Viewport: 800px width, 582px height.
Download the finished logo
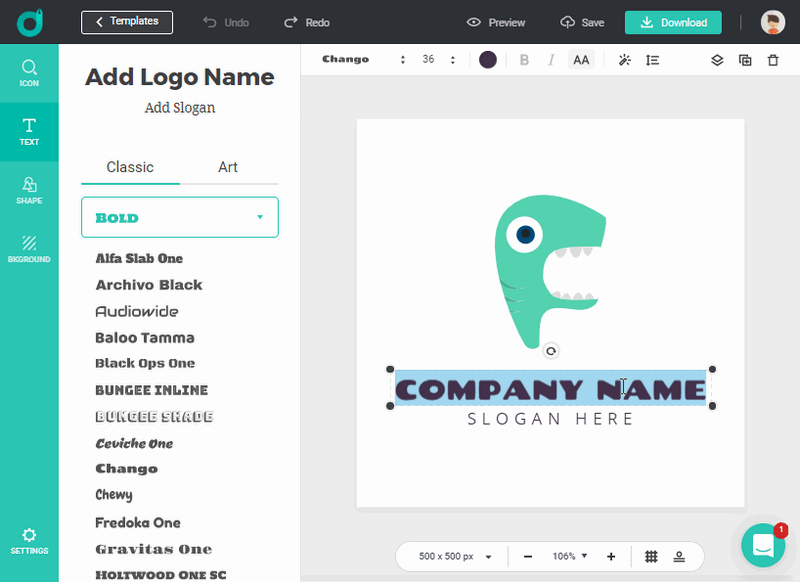672,21
